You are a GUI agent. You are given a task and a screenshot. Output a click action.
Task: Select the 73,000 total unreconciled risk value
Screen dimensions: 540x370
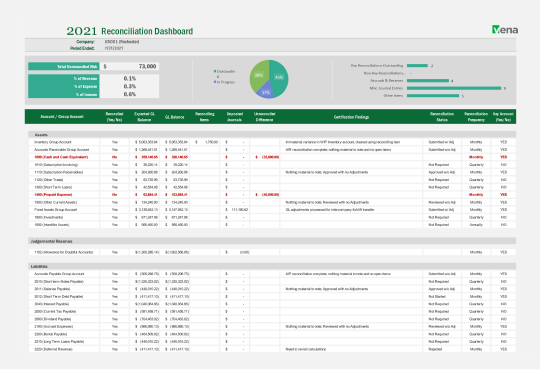tap(147, 66)
